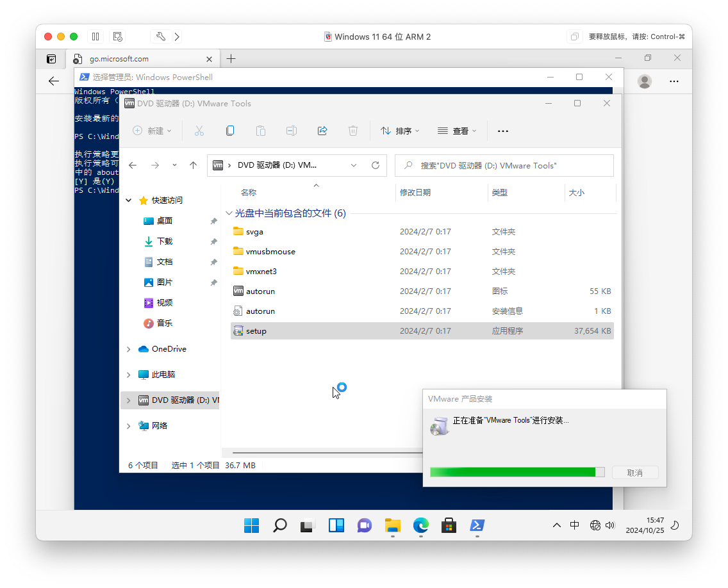This screenshot has width=728, height=588.
Task: Open Task View on the taskbar
Action: [308, 525]
